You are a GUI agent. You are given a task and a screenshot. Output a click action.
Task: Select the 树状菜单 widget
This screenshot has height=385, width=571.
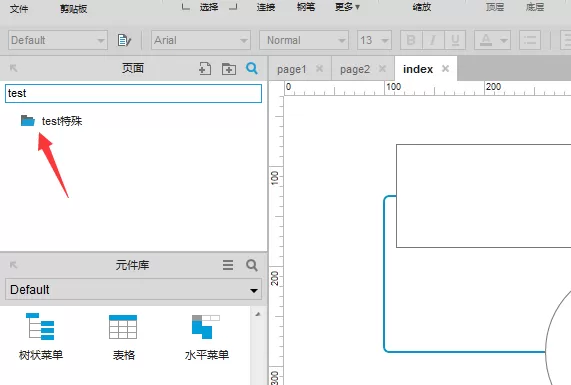[x=41, y=337]
